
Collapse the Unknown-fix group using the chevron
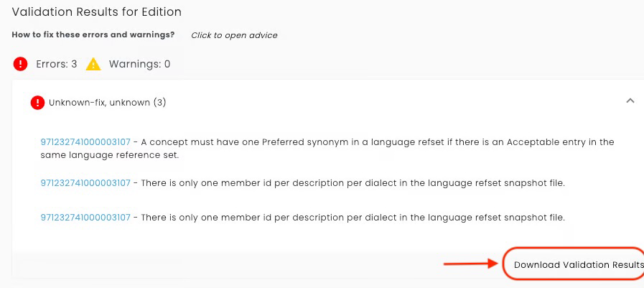[630, 101]
